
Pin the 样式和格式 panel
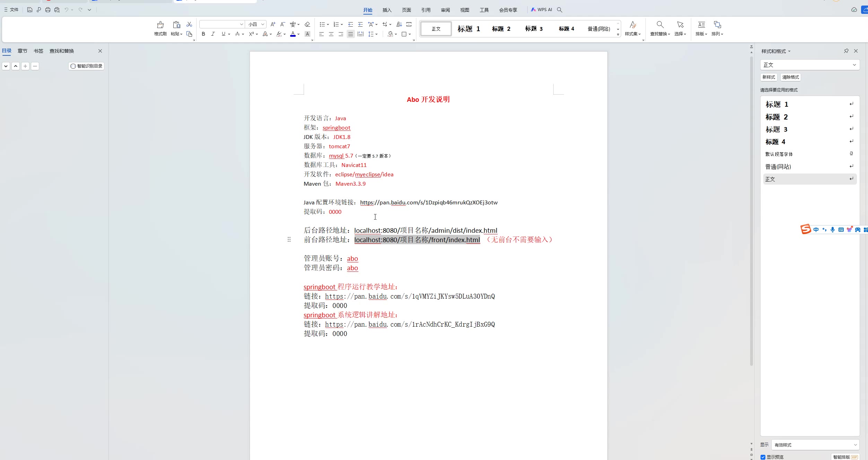846,51
